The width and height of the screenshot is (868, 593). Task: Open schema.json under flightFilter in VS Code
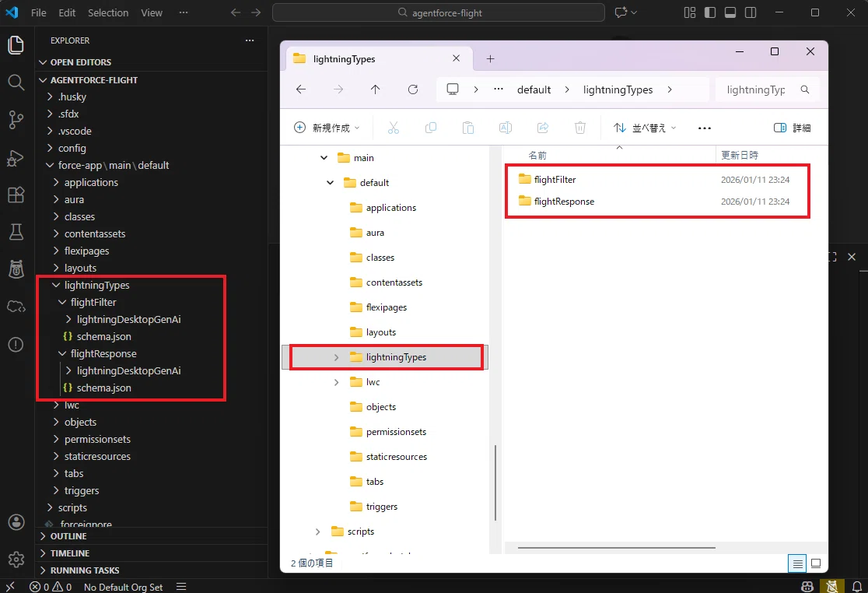pos(103,337)
